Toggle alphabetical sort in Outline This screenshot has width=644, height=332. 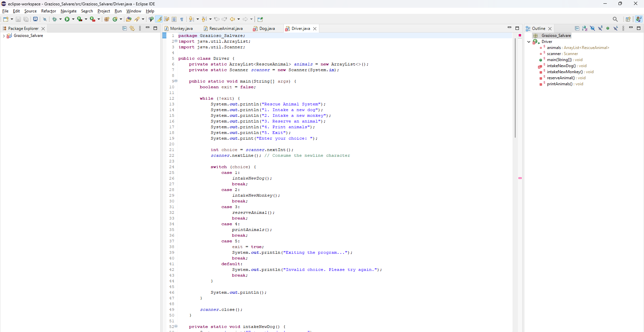pos(585,29)
